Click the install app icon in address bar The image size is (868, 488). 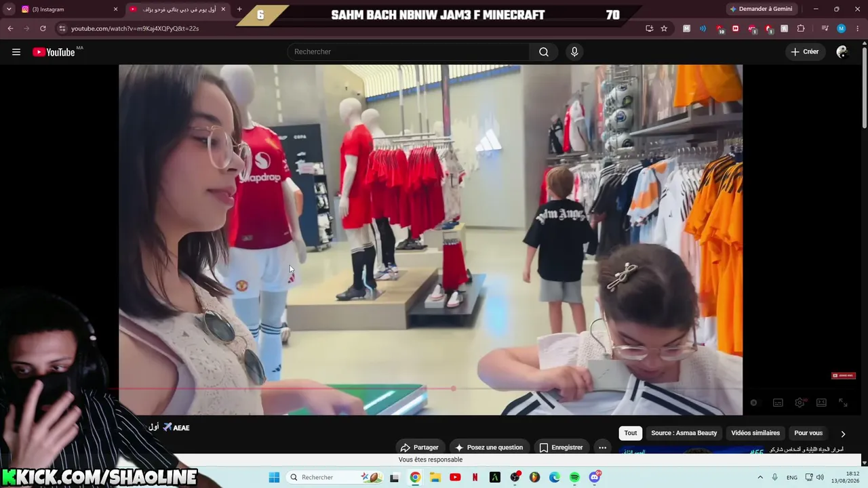[x=650, y=28]
